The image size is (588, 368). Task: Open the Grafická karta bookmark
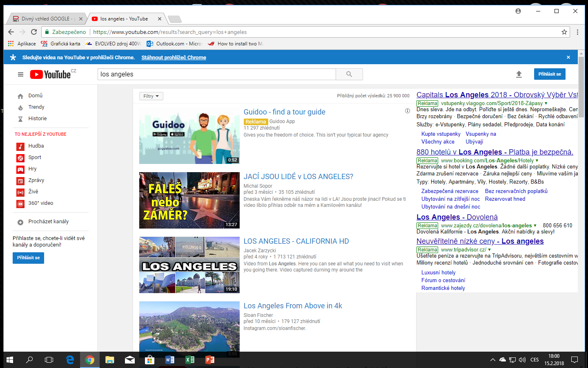coord(60,44)
